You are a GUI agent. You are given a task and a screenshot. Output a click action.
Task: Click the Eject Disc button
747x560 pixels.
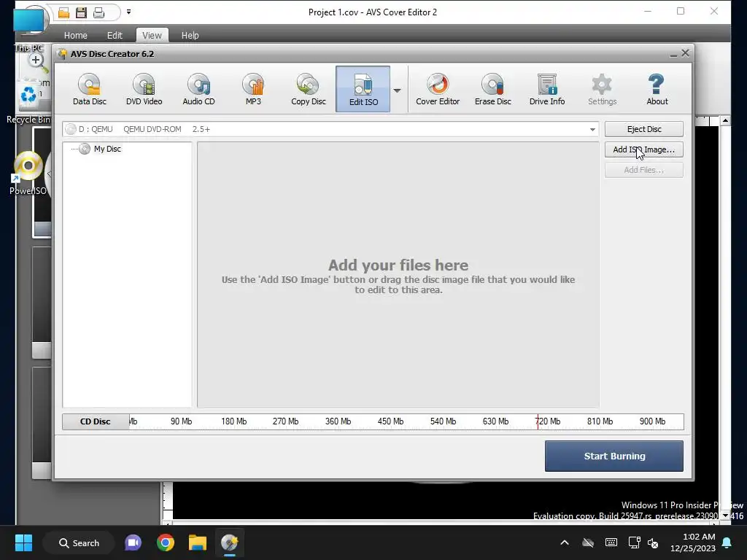644,129
